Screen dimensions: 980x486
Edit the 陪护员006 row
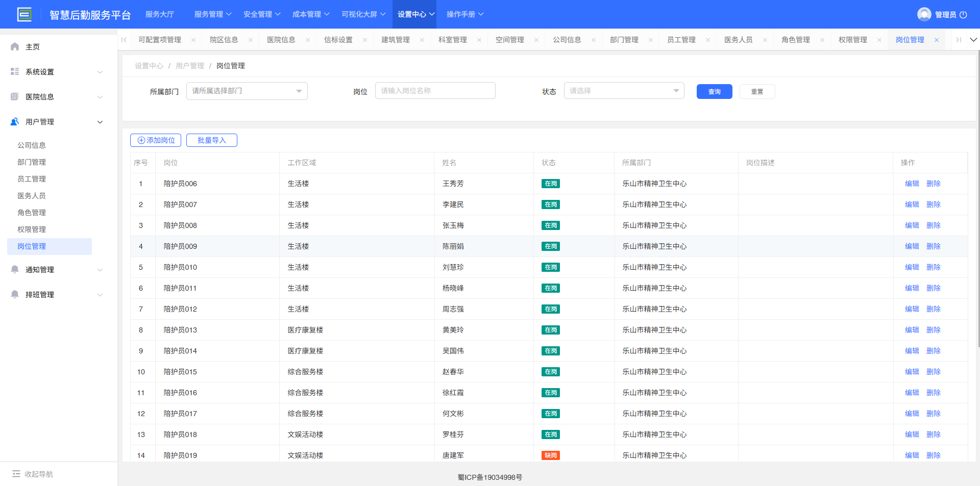(x=912, y=184)
